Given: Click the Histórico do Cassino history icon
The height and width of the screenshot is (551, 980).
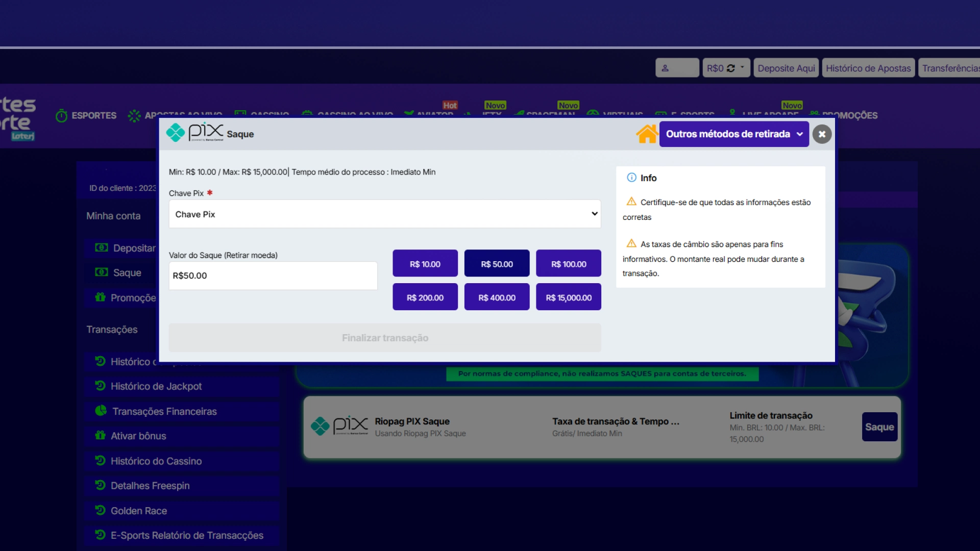Looking at the screenshot, I should [x=100, y=460].
